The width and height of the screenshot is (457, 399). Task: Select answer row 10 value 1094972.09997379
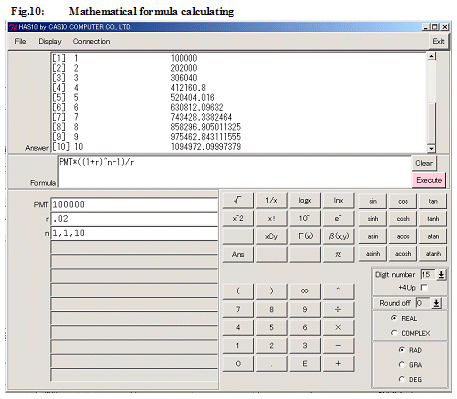(x=206, y=147)
